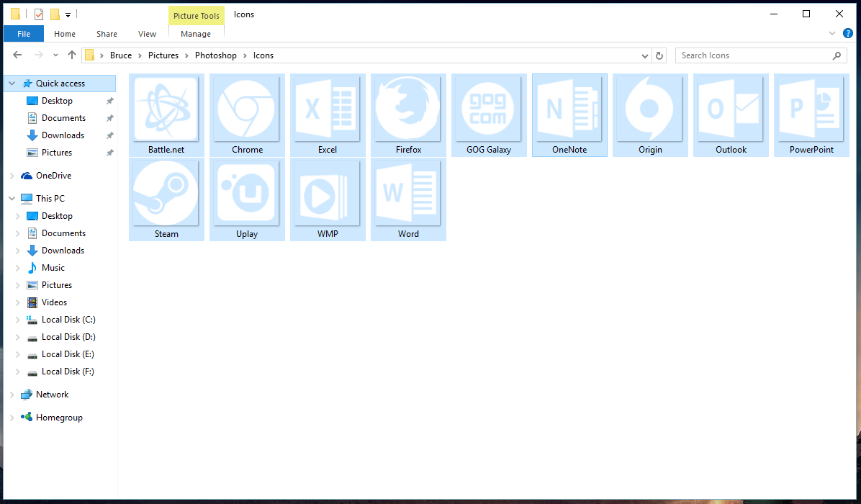
Task: Click the Back navigation arrow
Action: pyautogui.click(x=17, y=55)
